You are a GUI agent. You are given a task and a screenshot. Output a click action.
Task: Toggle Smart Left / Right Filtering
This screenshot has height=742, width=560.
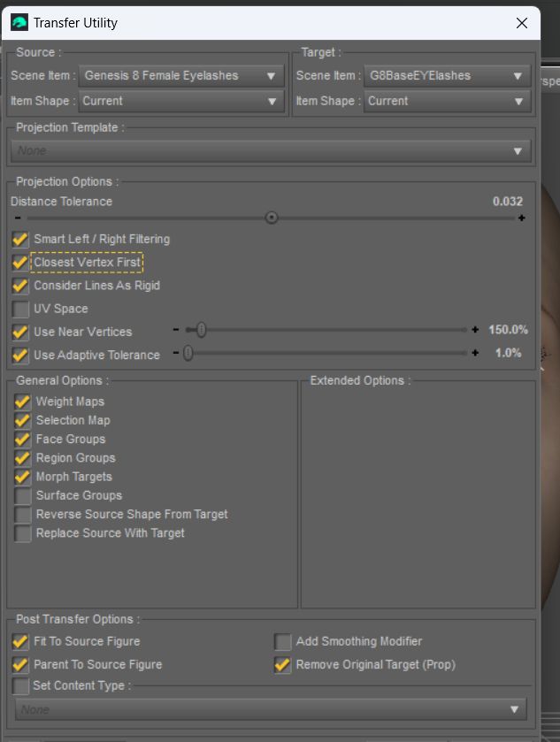click(x=19, y=239)
